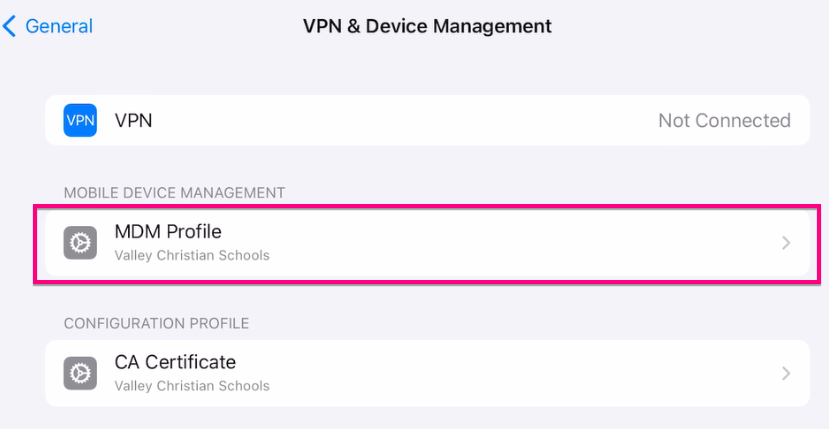Image resolution: width=829 pixels, height=429 pixels.
Task: Click 'Valley Christian Schools' under CA Certificate
Action: tap(192, 385)
